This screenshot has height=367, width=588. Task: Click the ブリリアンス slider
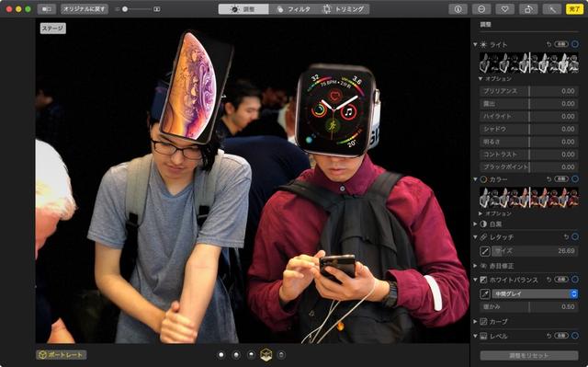click(x=529, y=91)
